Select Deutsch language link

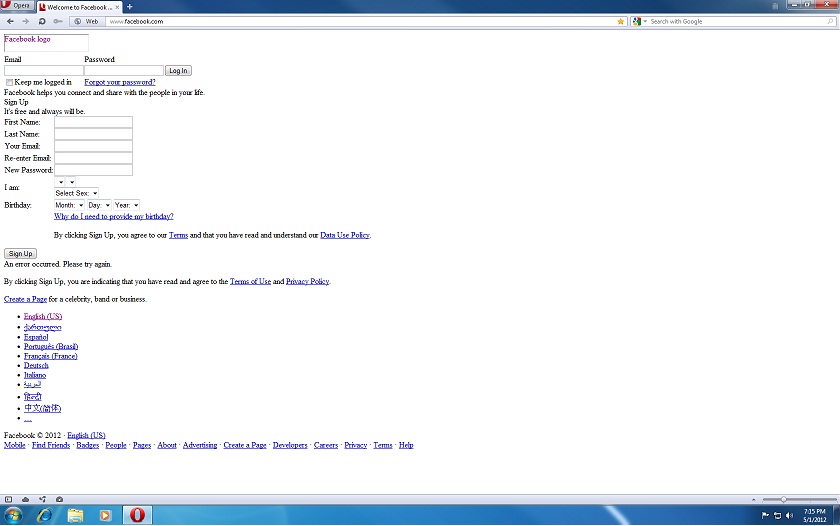[36, 365]
